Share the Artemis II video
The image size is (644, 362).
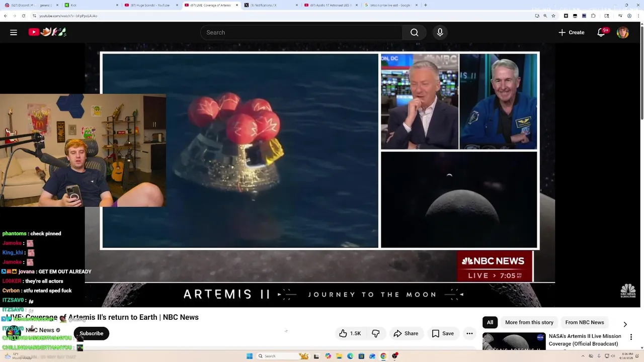406,333
